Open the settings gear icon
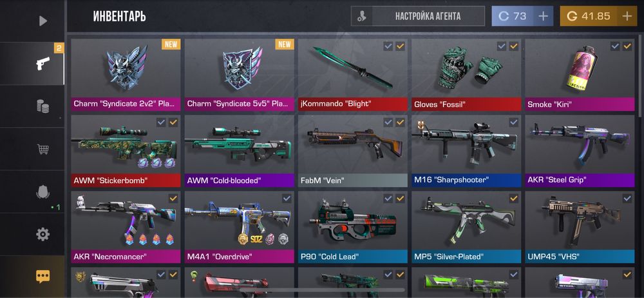 coord(43,235)
